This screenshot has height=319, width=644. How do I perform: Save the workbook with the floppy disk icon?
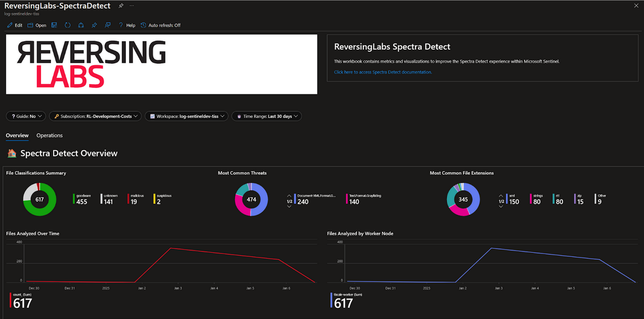[x=54, y=25]
